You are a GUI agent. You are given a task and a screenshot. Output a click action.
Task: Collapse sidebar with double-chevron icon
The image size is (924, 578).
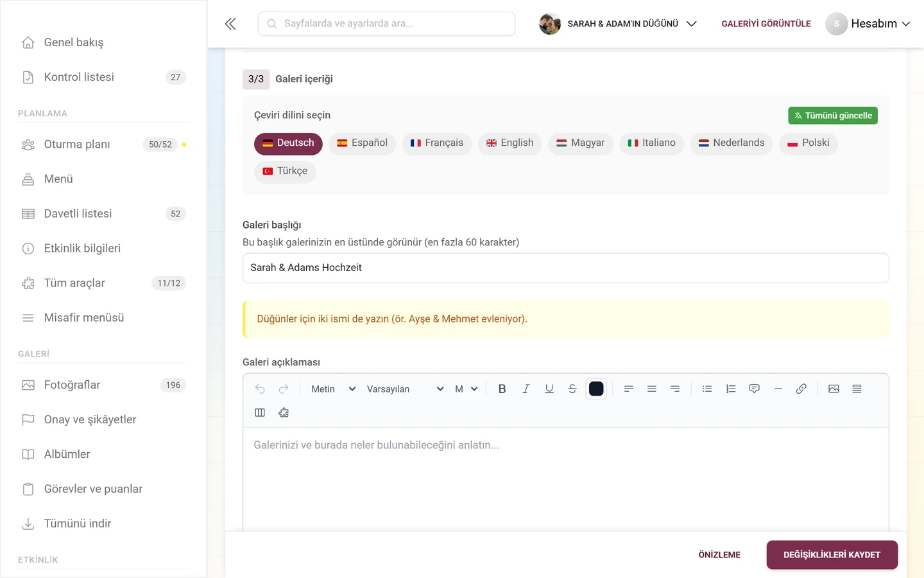(230, 24)
